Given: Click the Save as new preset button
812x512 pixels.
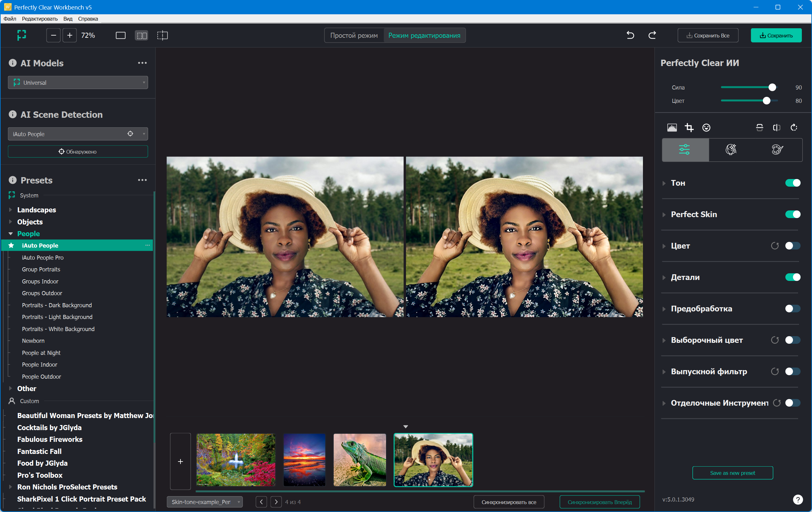Looking at the screenshot, I should click(732, 473).
